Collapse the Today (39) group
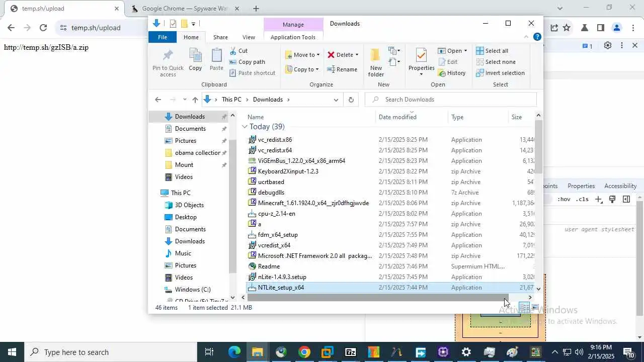644x362 pixels. [245, 127]
